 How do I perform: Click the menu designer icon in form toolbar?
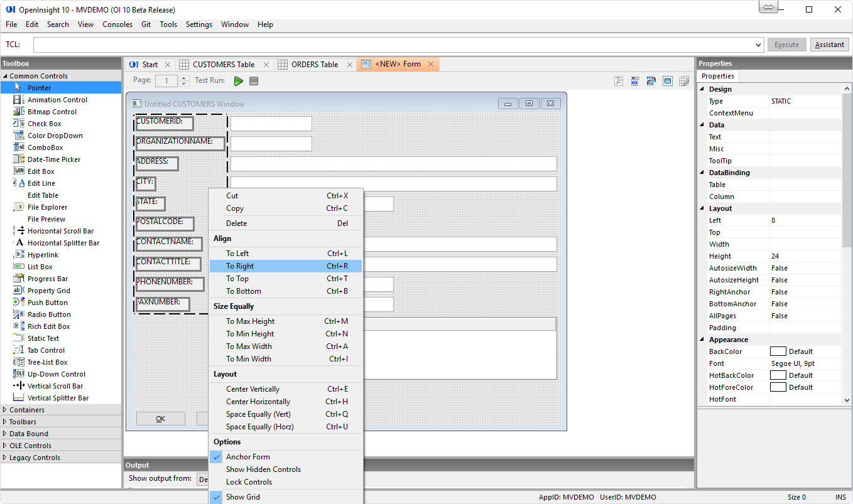(x=635, y=81)
